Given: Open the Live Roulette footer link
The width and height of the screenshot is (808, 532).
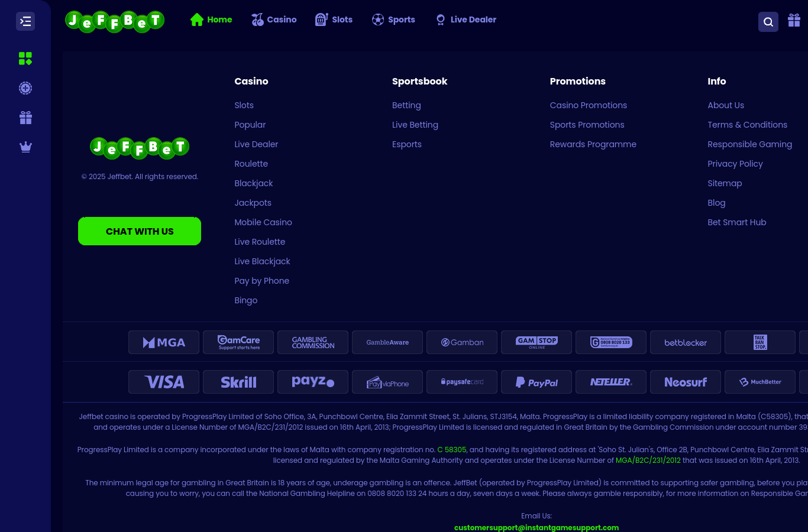Looking at the screenshot, I should (260, 242).
